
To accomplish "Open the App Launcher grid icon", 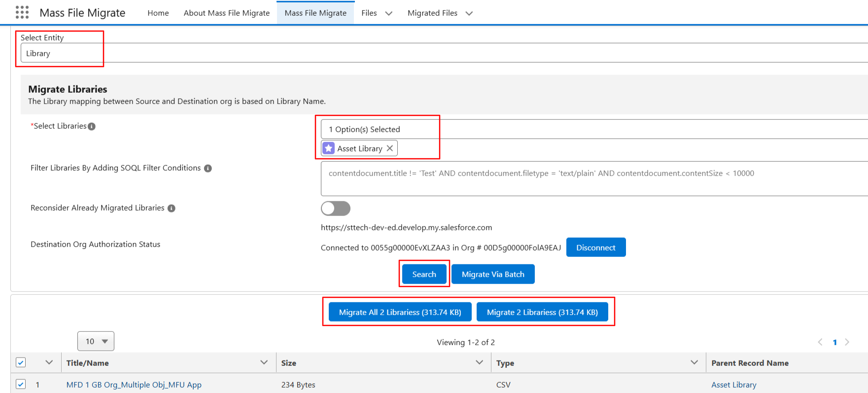I will [x=22, y=12].
